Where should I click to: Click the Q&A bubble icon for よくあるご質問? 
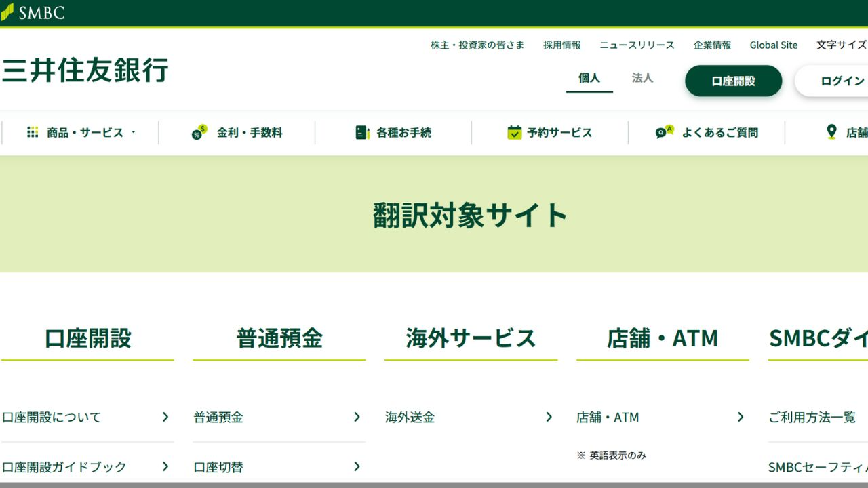[x=665, y=131]
